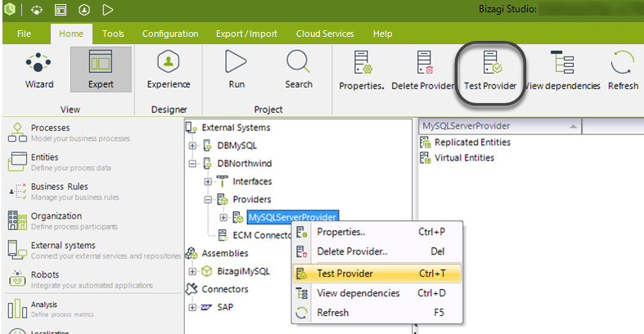The image size is (644, 334).
Task: Collapse the DBNorthwind tree node
Action: (192, 164)
